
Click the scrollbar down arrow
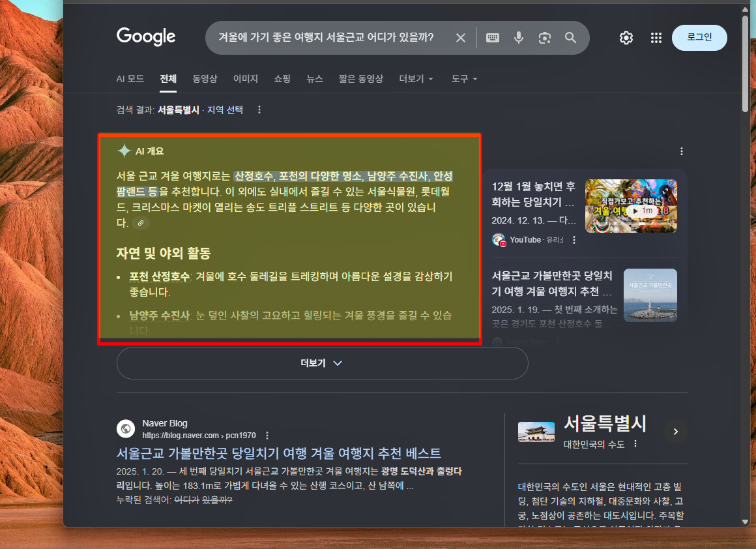[x=746, y=522]
